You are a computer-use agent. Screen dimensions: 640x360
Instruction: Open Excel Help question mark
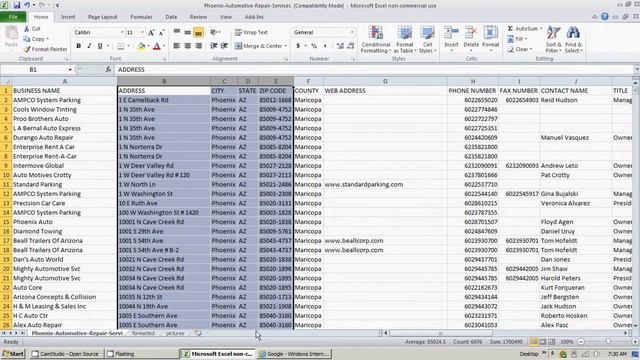(x=604, y=17)
